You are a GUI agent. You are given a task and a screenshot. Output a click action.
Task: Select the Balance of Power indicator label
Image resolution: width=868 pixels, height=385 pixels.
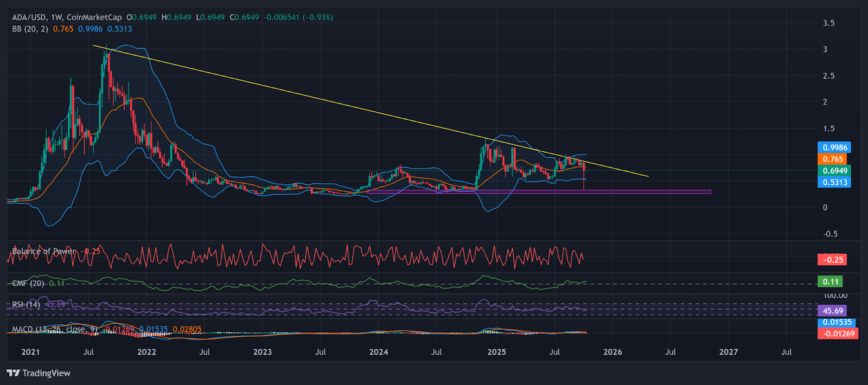[x=44, y=251]
